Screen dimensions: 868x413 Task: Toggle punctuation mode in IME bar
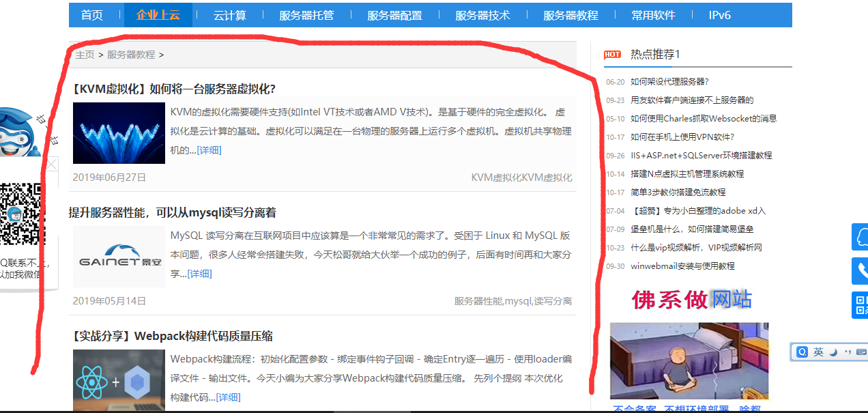point(848,352)
